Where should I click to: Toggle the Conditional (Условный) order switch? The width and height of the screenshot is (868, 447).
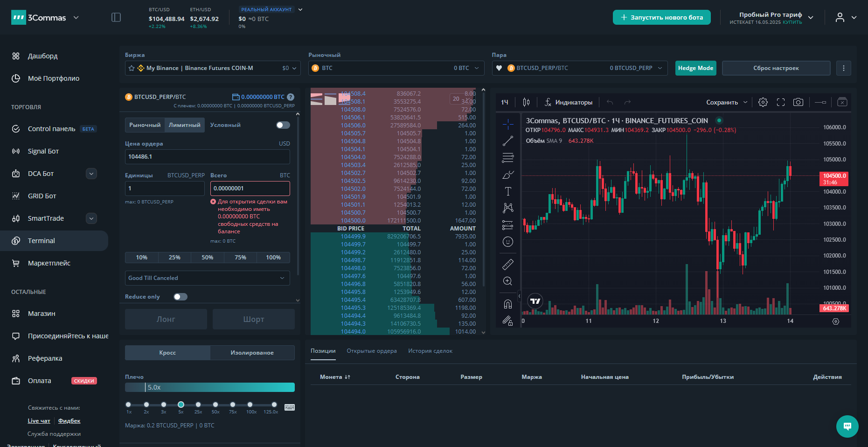(x=283, y=125)
